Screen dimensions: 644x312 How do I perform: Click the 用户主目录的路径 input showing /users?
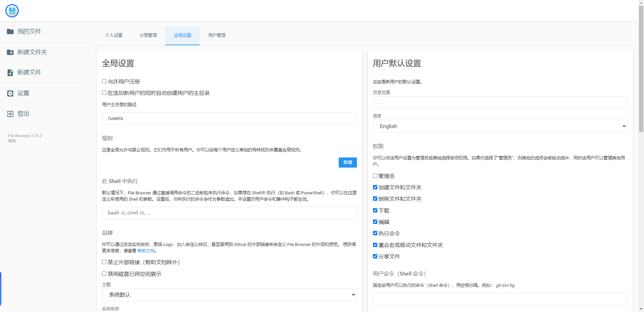pyautogui.click(x=229, y=118)
